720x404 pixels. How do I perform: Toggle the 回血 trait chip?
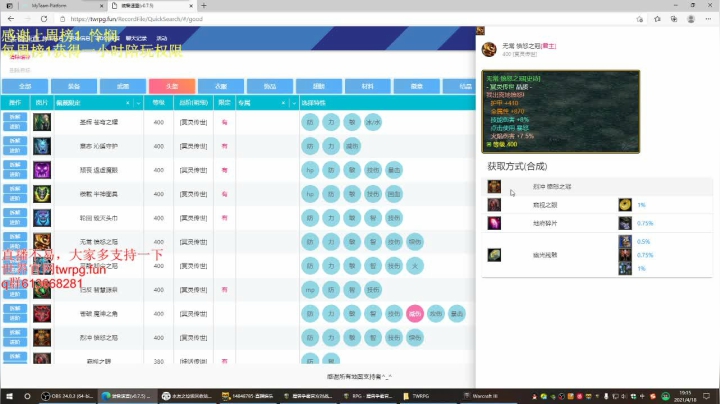(394, 194)
